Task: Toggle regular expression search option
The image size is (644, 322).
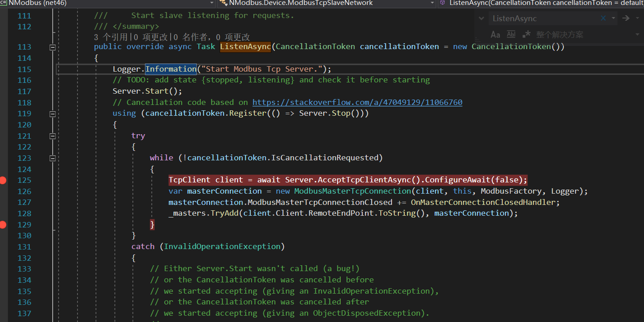Action: 527,35
